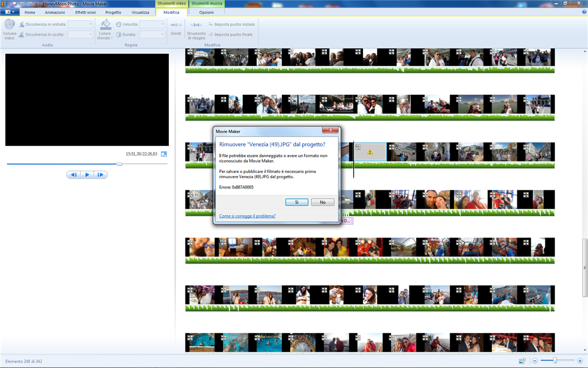The height and width of the screenshot is (368, 588).
Task: Close the Movie Maker dialog with X
Action: [x=330, y=130]
